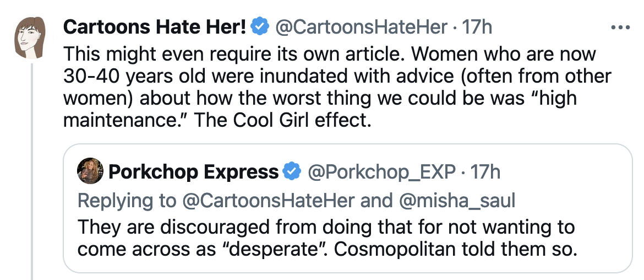Viewport: 644px width, 280px height.
Task: Click the "Replying to" label text
Action: (x=127, y=200)
